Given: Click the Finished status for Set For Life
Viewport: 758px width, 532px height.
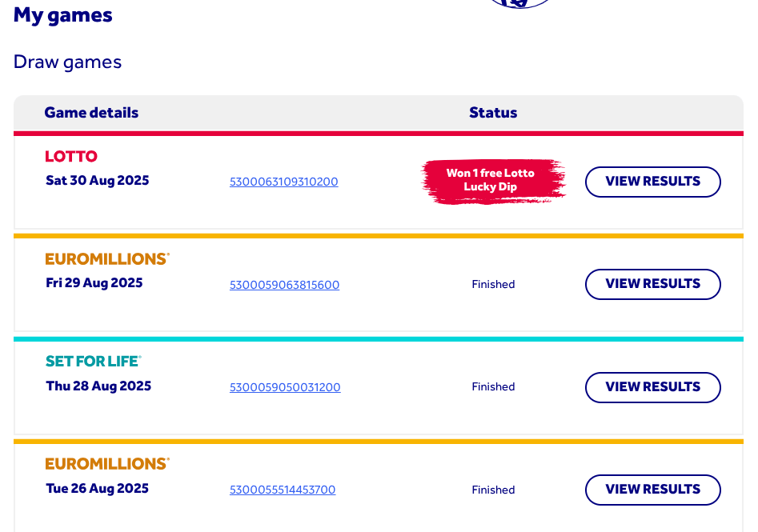Looking at the screenshot, I should (x=493, y=387).
